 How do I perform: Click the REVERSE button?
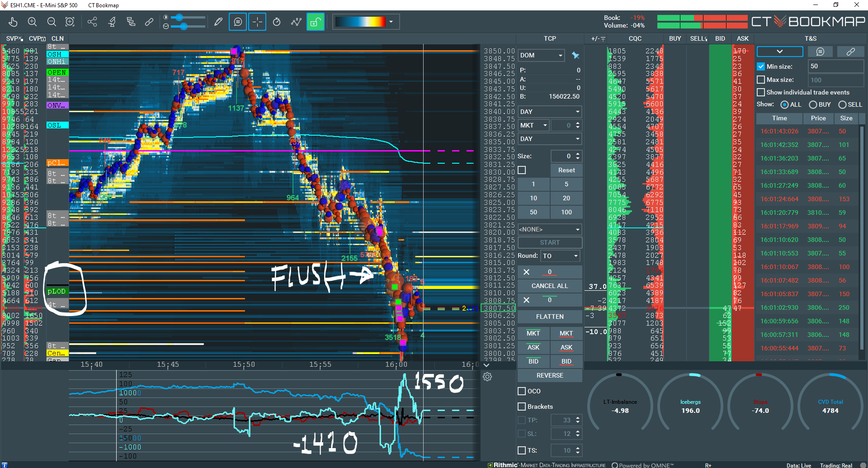(550, 375)
